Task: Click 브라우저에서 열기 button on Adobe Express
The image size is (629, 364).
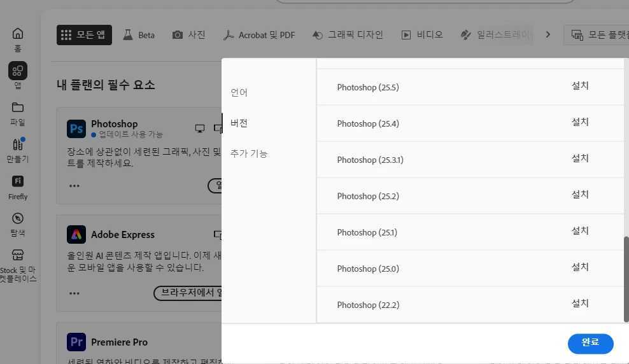Action: pos(188,293)
